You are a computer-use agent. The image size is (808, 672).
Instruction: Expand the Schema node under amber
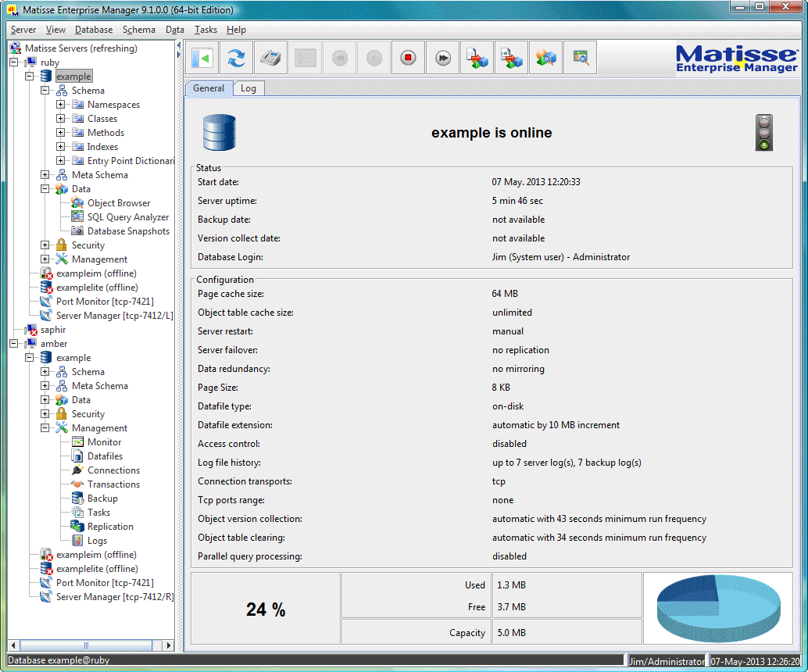click(x=45, y=372)
